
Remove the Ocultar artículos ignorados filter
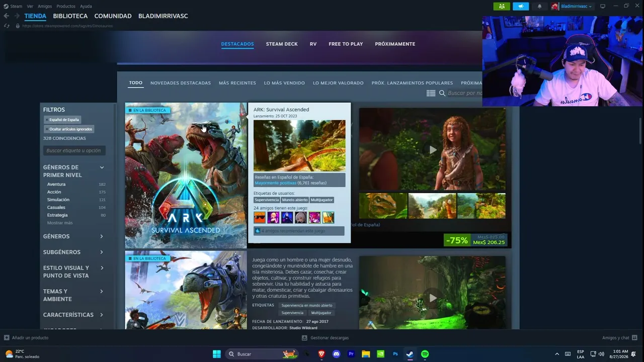(47, 129)
